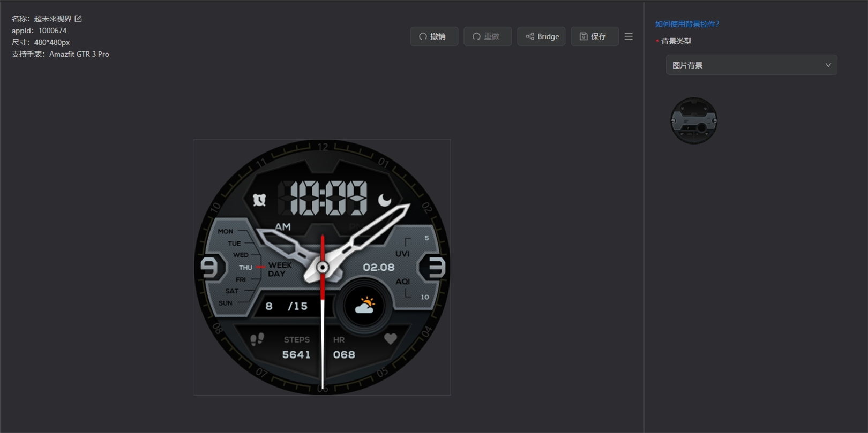Select the 068 heart rate value
This screenshot has height=433, width=868.
coord(344,355)
